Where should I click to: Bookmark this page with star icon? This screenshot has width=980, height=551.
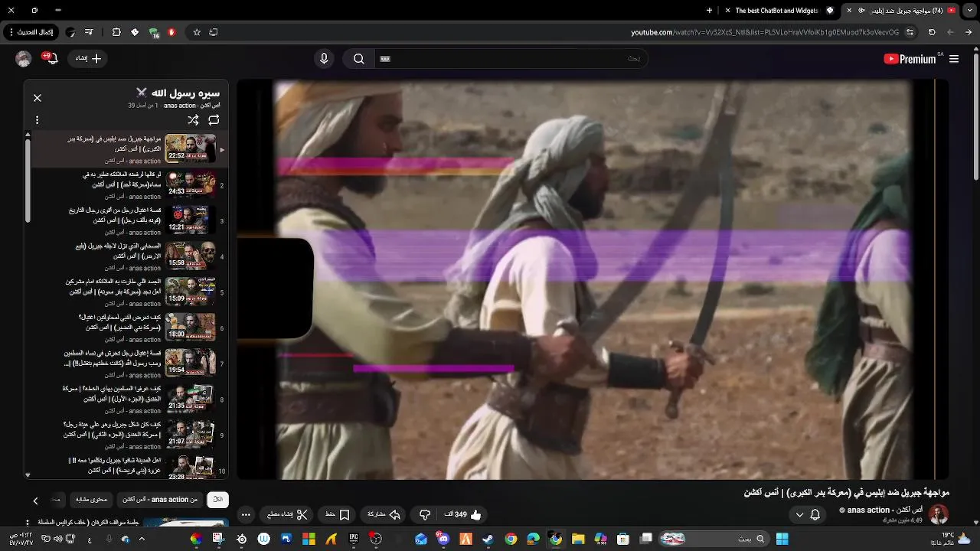[x=197, y=32]
